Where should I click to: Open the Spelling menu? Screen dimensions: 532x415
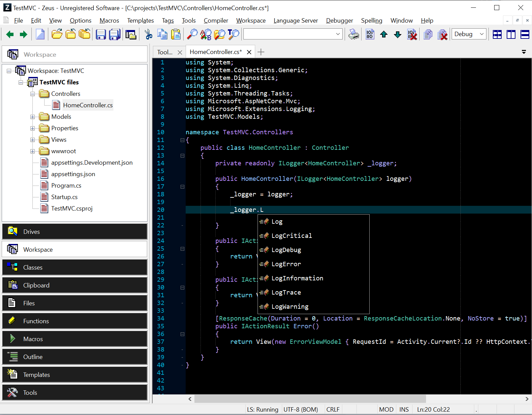372,21
